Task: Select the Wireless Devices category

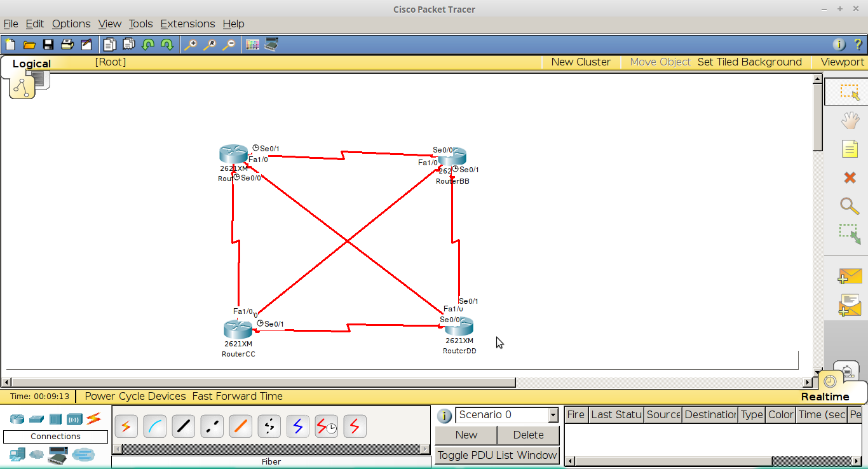Action: (74, 419)
